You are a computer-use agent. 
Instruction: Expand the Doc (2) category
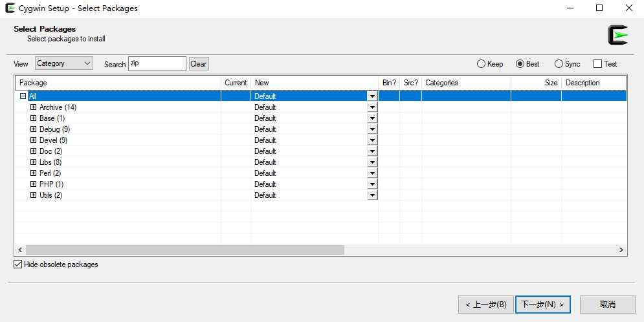(x=33, y=151)
